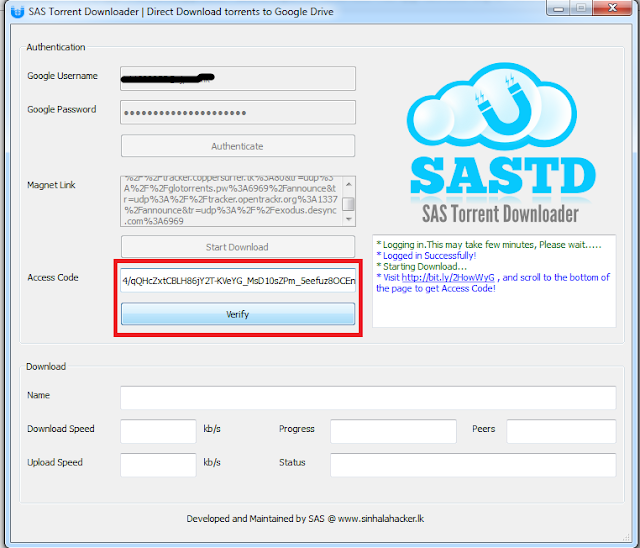This screenshot has width=640, height=548.
Task: Click the Peers field
Action: pyautogui.click(x=560, y=431)
